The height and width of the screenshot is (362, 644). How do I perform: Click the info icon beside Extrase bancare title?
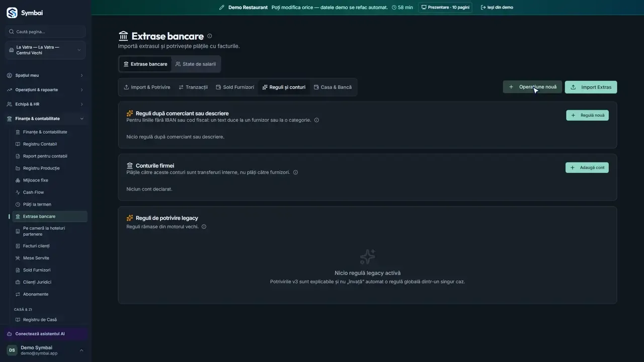[x=210, y=36]
